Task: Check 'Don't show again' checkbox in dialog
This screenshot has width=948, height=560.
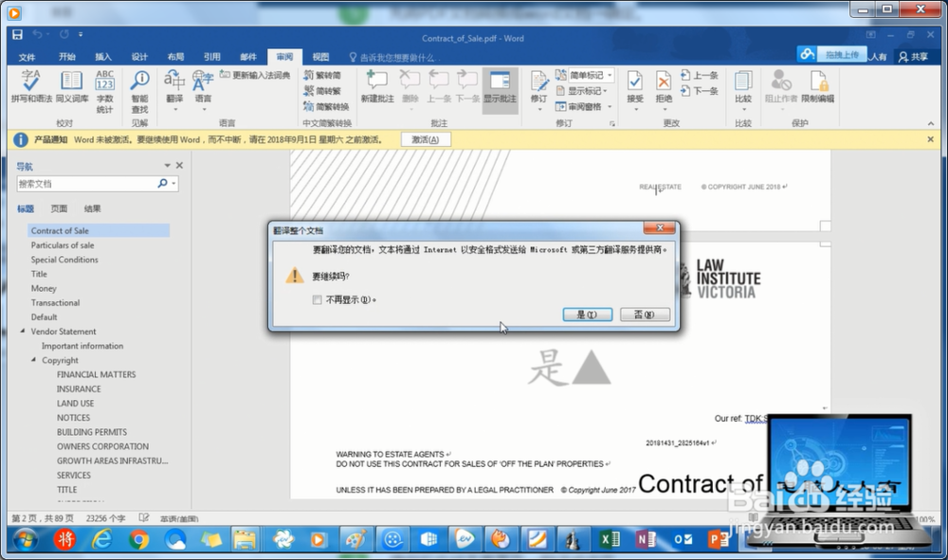Action: [317, 299]
